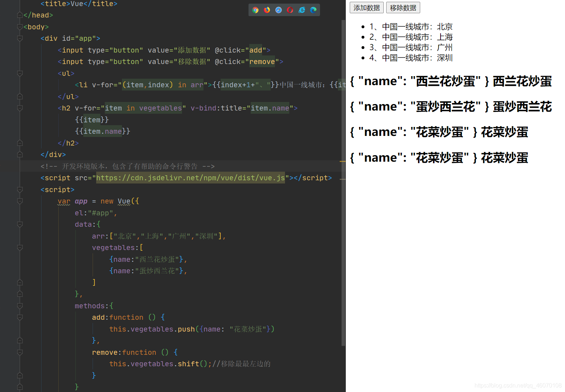Click '<title>Vue</title>' line in the editor
565x392 pixels.
point(79,4)
